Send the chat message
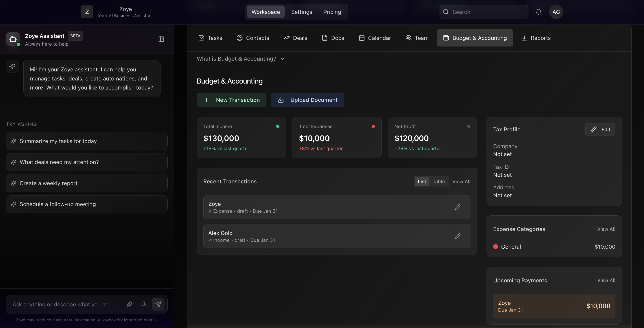This screenshot has width=644, height=328. click(158, 304)
